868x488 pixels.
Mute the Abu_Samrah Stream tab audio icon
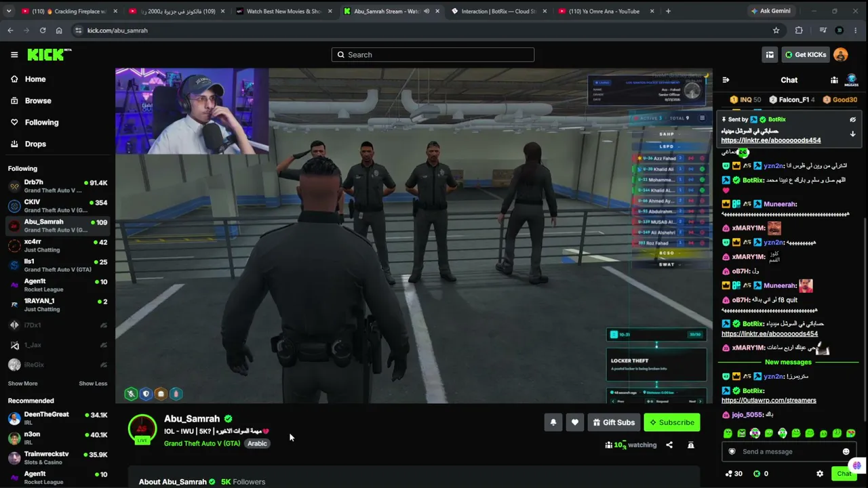tap(427, 11)
